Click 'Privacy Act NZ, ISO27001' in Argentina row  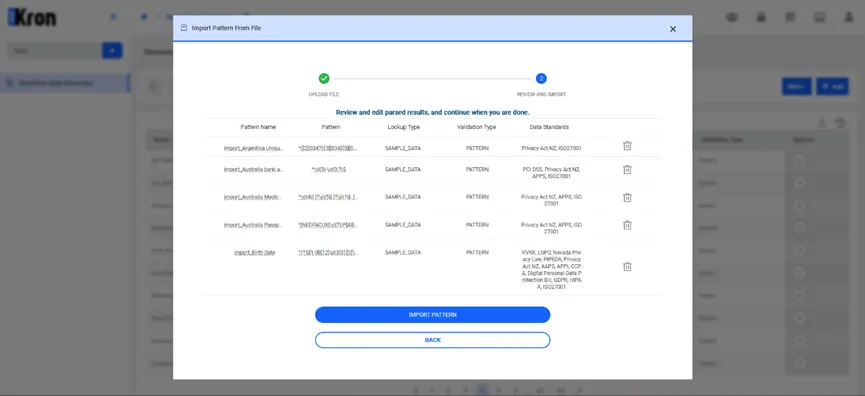coord(551,148)
